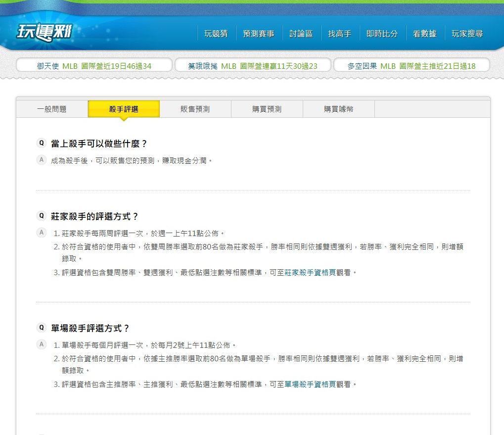Click the A icon beside 成為殺手後 answer
504x435 pixels.
point(42,160)
